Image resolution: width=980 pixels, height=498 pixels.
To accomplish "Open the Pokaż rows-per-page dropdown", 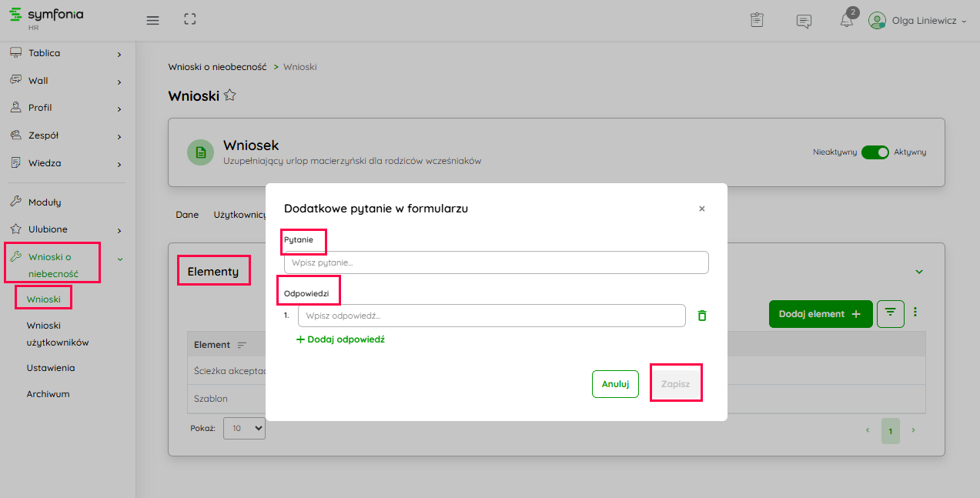I will (244, 428).
